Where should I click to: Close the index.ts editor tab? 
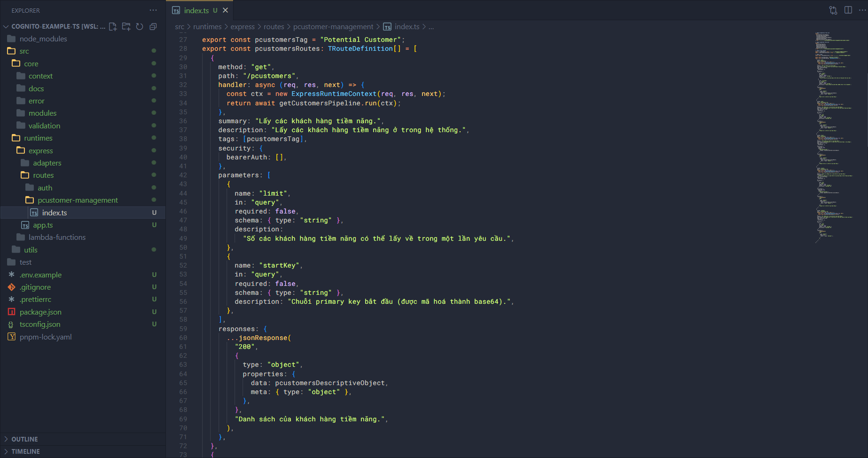click(x=226, y=10)
